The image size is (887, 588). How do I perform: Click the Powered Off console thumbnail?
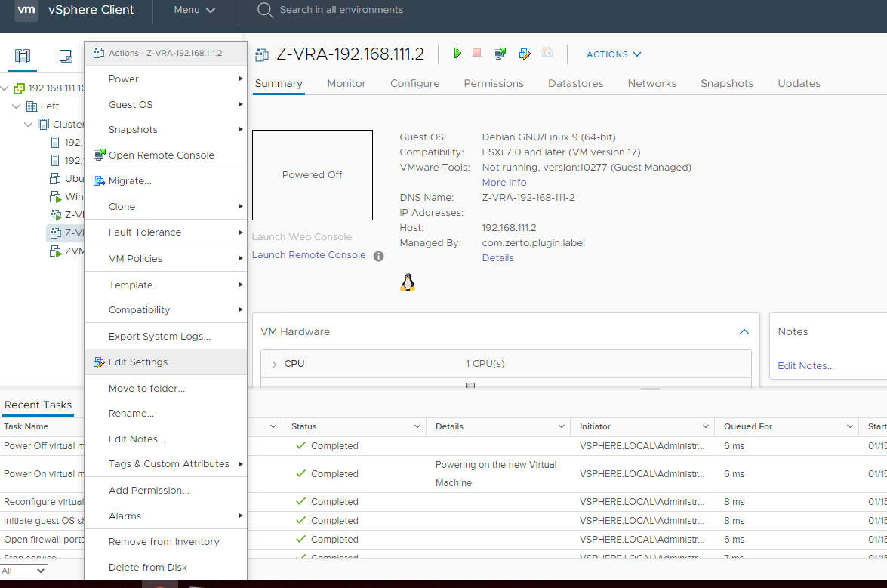click(313, 175)
